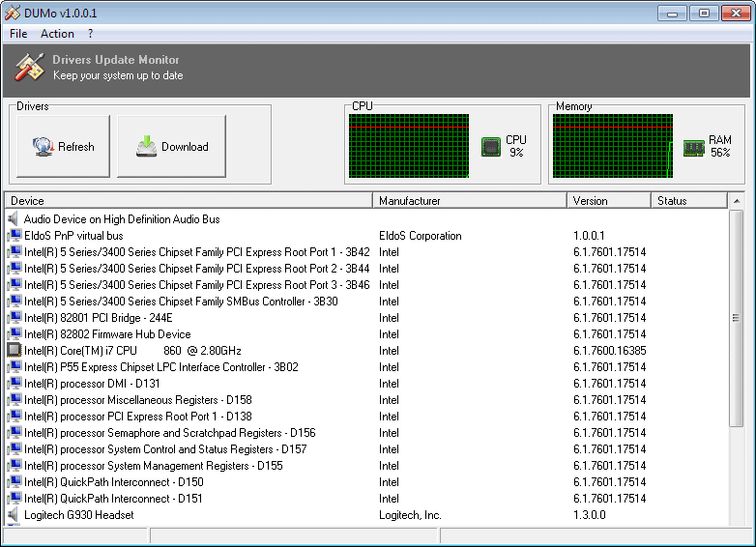Click the Refresh drivers button
This screenshot has width=756, height=547.
coord(64,147)
